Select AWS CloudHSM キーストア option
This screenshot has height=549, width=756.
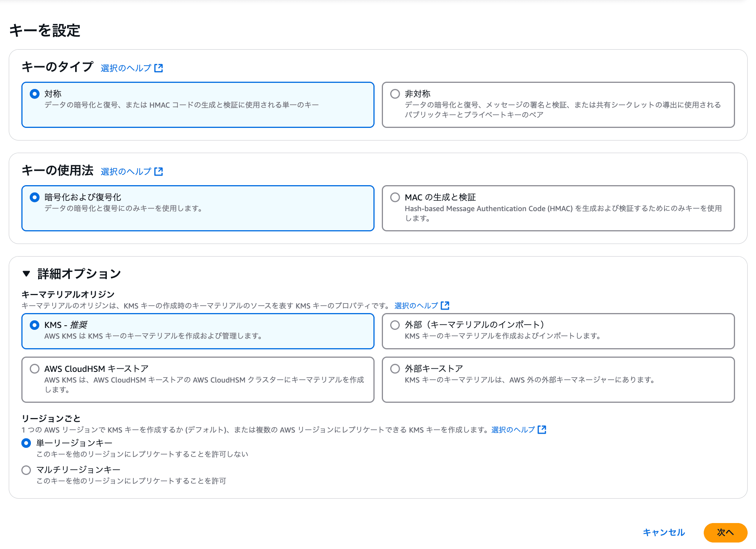[x=35, y=369]
